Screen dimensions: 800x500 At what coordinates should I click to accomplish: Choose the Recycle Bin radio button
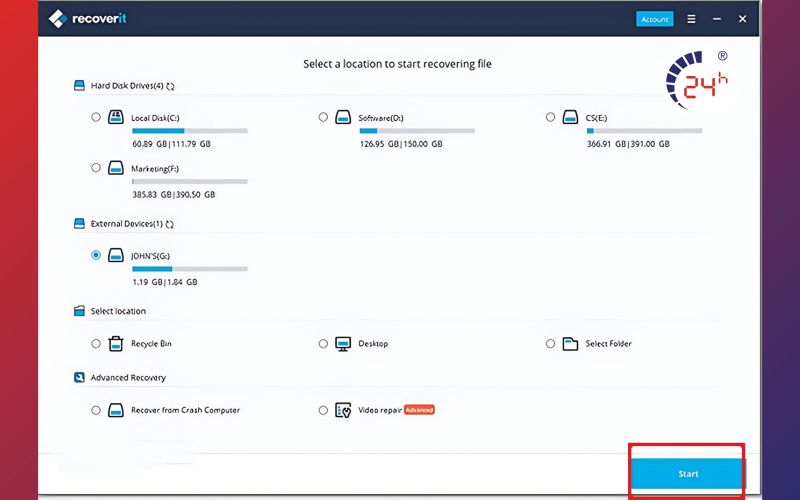click(x=96, y=343)
